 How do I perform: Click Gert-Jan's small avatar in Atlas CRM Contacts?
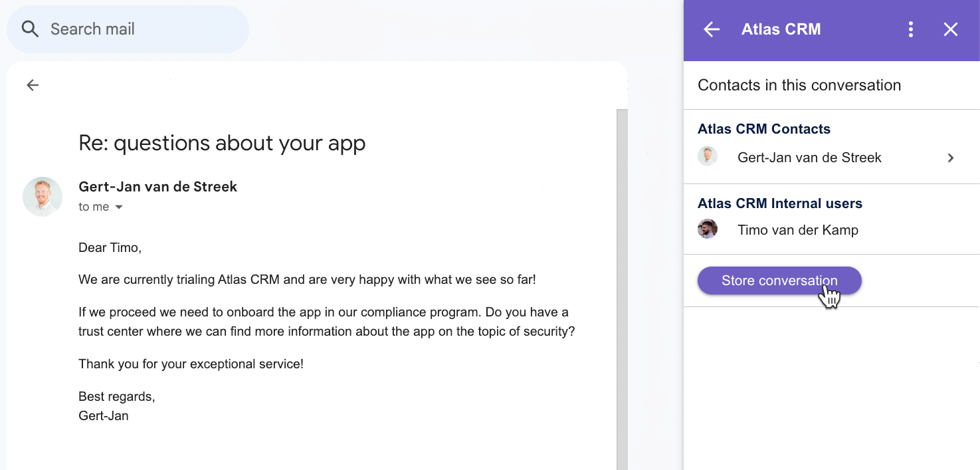tap(708, 157)
